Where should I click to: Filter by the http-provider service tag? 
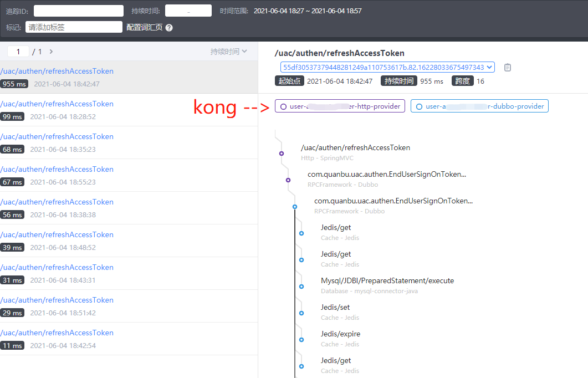tap(340, 106)
